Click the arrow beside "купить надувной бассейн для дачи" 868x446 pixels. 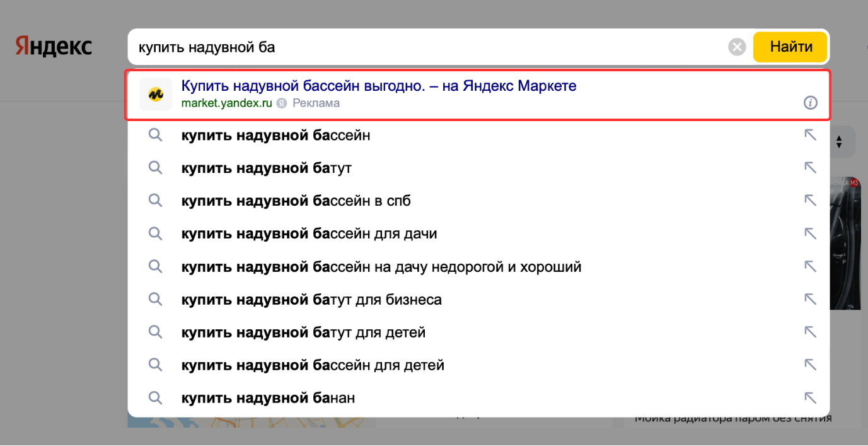tap(811, 233)
